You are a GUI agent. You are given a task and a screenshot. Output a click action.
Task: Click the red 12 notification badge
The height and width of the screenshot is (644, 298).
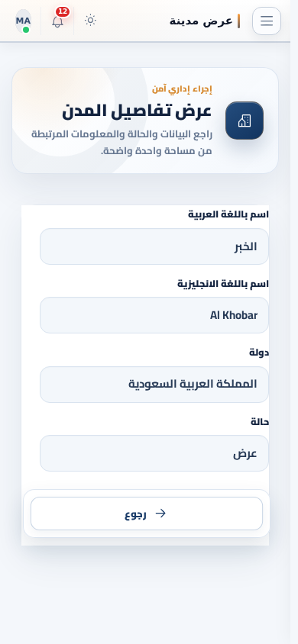(63, 11)
